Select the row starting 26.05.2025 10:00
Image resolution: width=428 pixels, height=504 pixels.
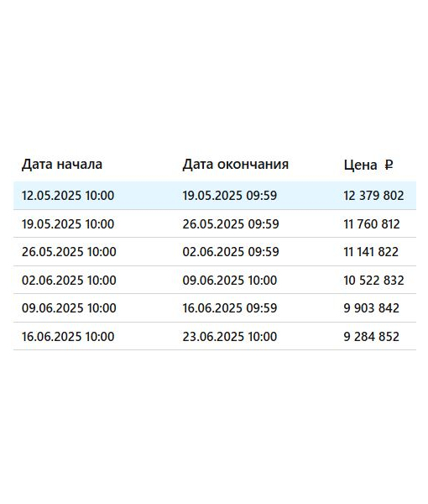pos(215,252)
